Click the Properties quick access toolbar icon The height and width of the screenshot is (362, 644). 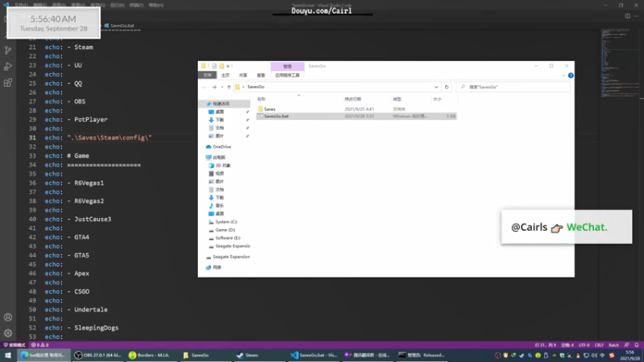214,66
